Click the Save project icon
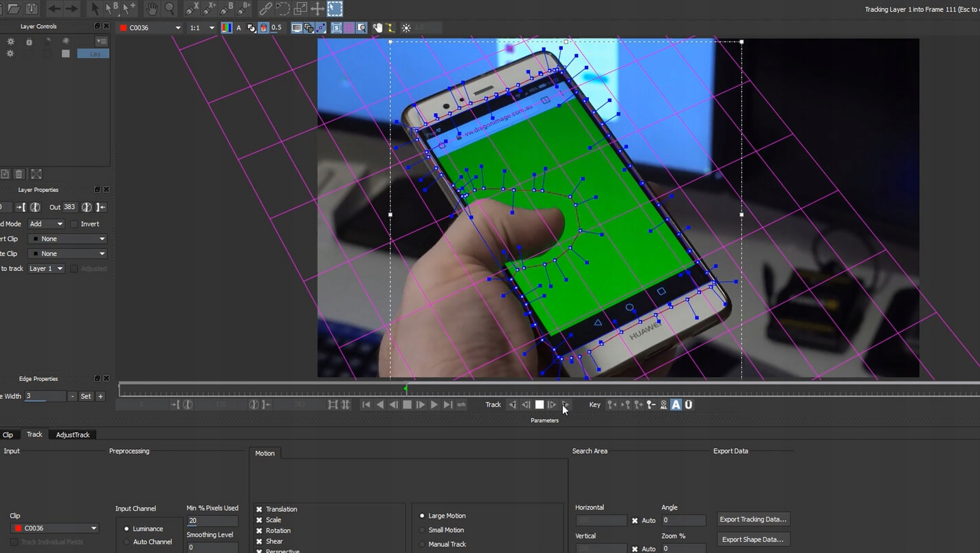 [x=31, y=9]
